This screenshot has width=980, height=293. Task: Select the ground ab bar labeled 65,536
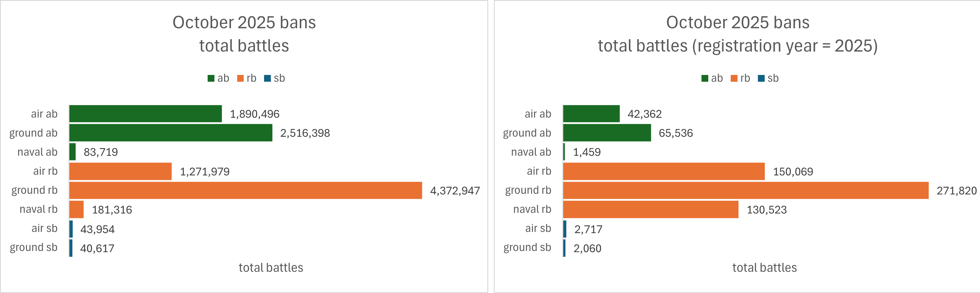(607, 133)
